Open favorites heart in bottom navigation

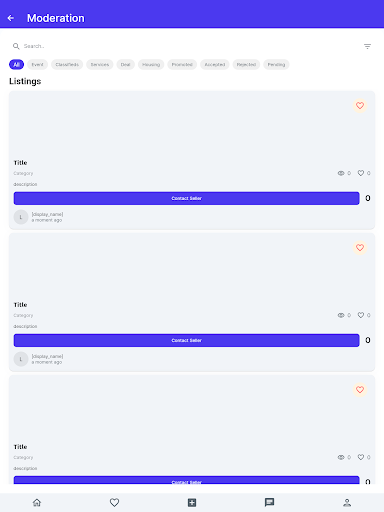pyautogui.click(x=114, y=502)
